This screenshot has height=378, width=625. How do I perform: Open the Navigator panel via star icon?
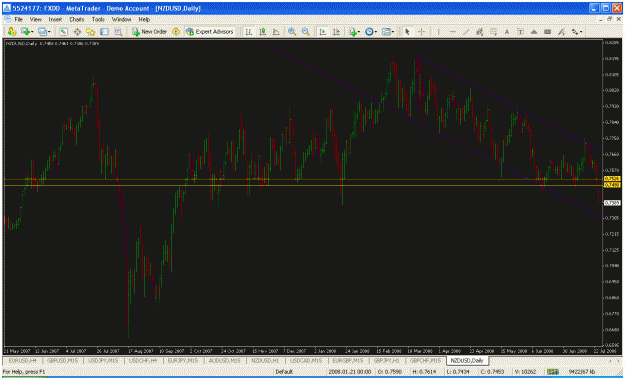coord(90,32)
